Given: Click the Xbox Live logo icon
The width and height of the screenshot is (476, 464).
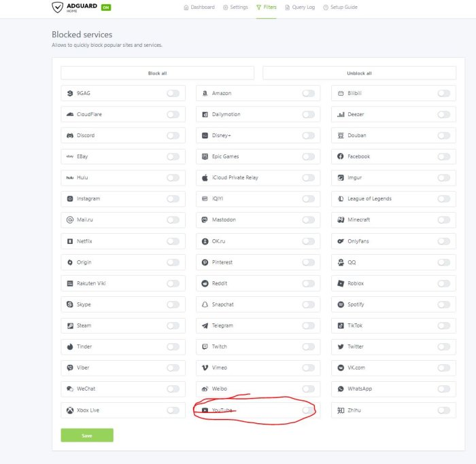Looking at the screenshot, I should click(70, 410).
